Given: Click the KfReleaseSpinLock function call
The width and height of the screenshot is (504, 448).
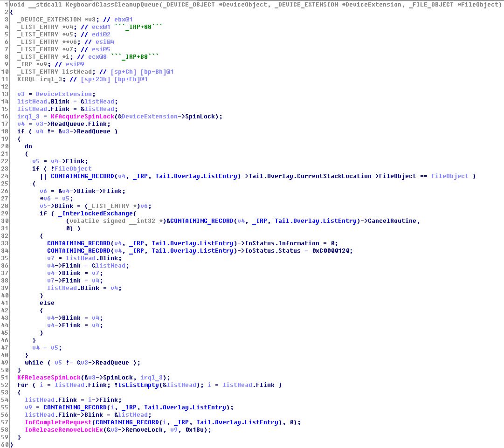Looking at the screenshot, I should (x=49, y=378).
